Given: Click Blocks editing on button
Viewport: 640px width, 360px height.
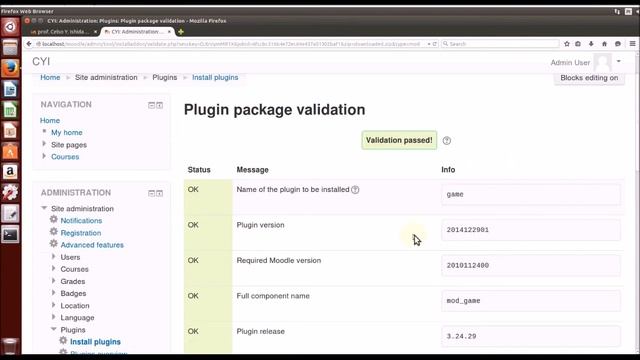Looking at the screenshot, I should [x=589, y=78].
